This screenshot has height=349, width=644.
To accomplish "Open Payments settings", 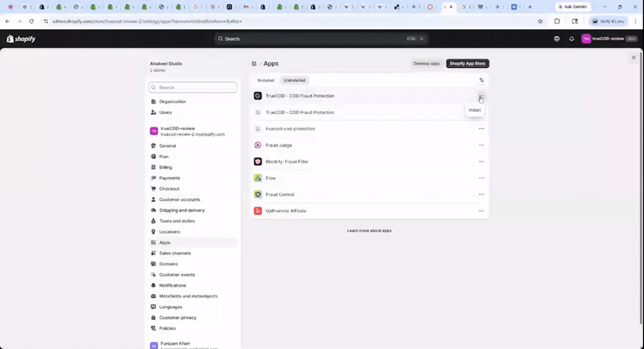I will click(193, 178).
